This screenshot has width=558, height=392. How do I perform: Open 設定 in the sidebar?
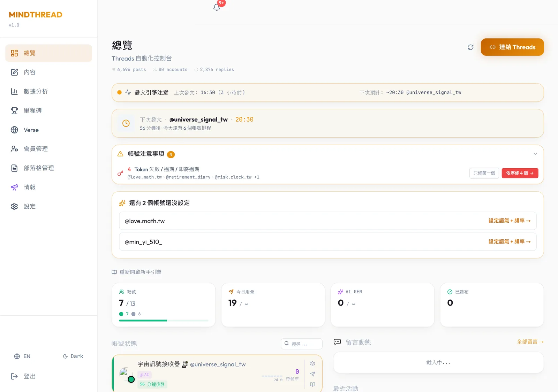49,206
